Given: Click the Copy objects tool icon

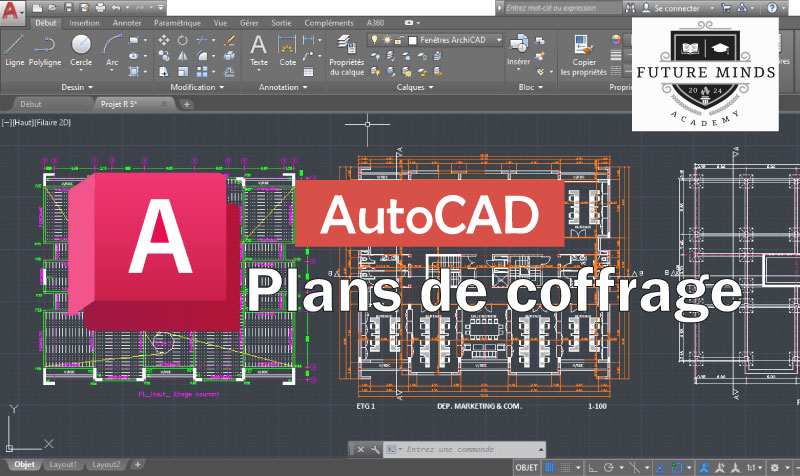Looking at the screenshot, I should pos(164,56).
